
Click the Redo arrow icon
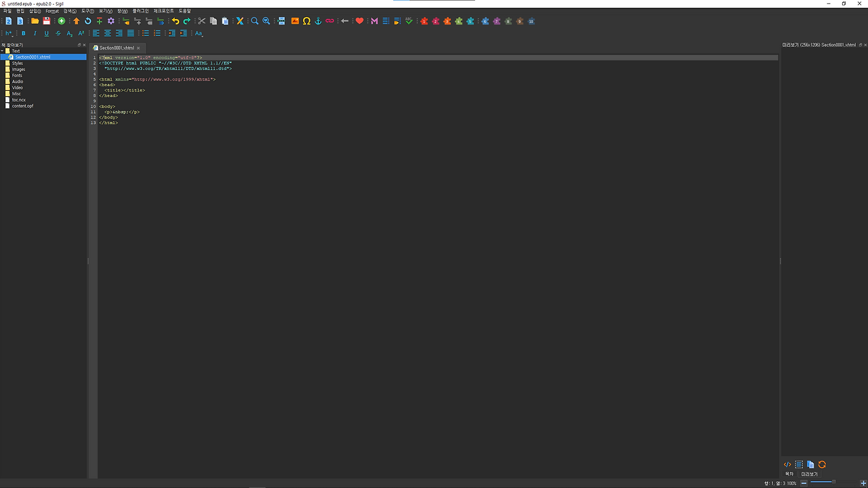[187, 21]
